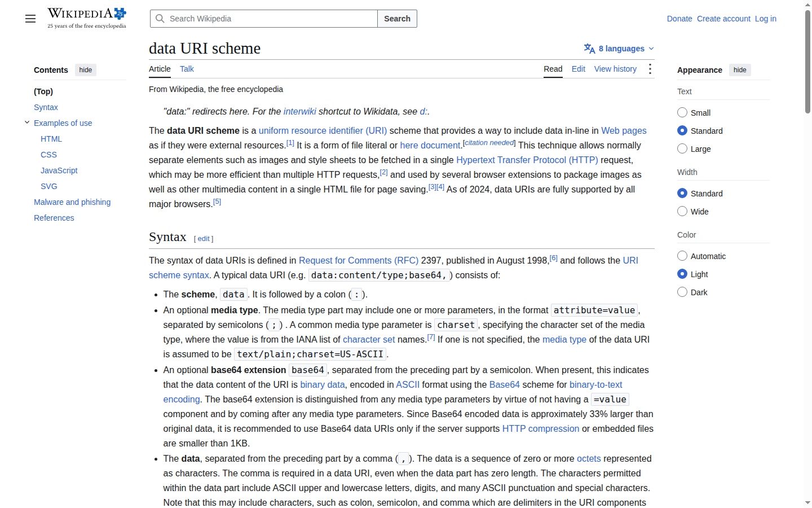Hide the Contents sidebar

pos(86,70)
